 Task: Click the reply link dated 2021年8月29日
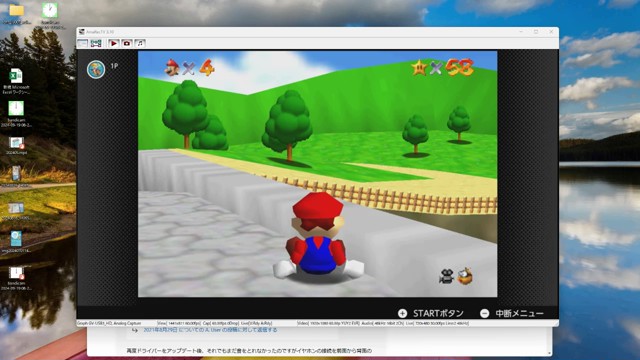210,330
